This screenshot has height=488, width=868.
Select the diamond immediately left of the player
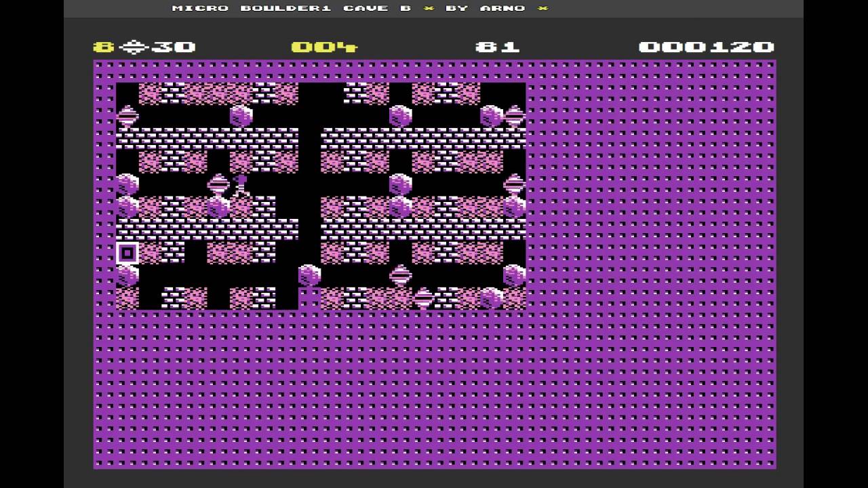(218, 184)
